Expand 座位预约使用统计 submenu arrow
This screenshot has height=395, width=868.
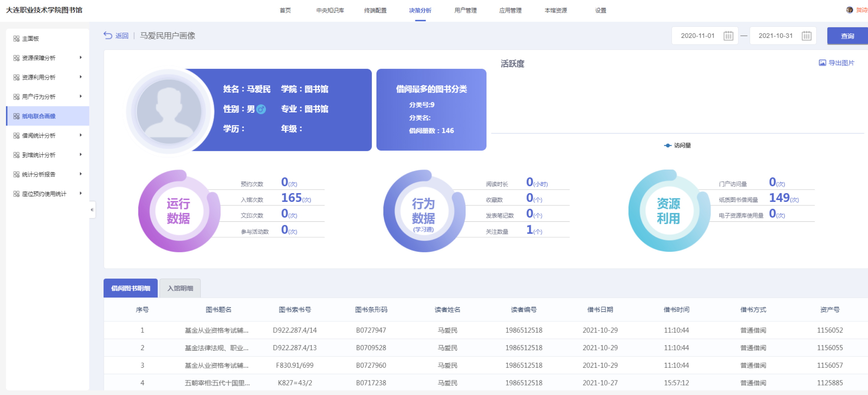[x=80, y=193]
